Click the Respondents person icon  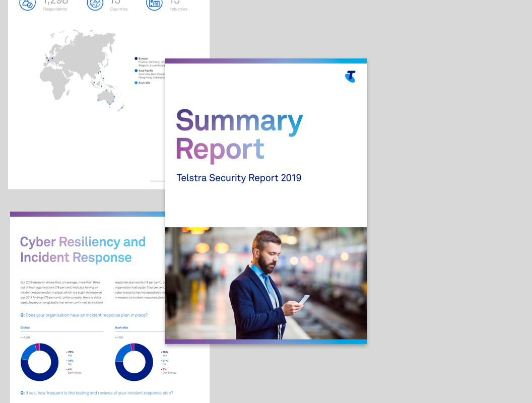coord(28,4)
